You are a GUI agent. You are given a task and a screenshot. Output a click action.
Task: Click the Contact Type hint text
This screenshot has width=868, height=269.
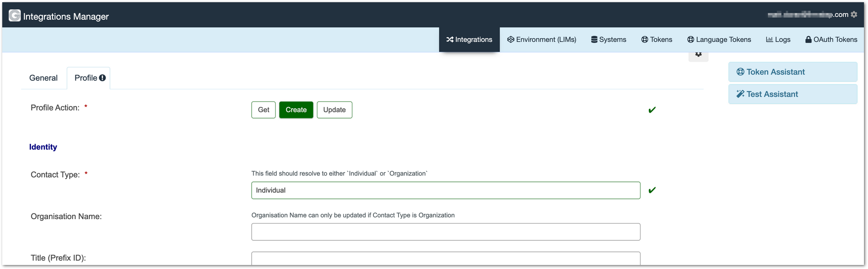339,173
